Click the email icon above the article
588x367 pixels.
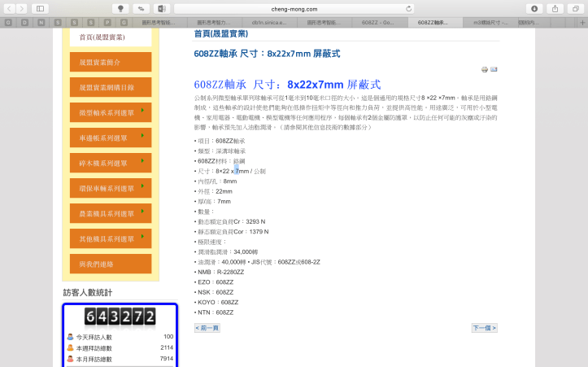pos(494,70)
